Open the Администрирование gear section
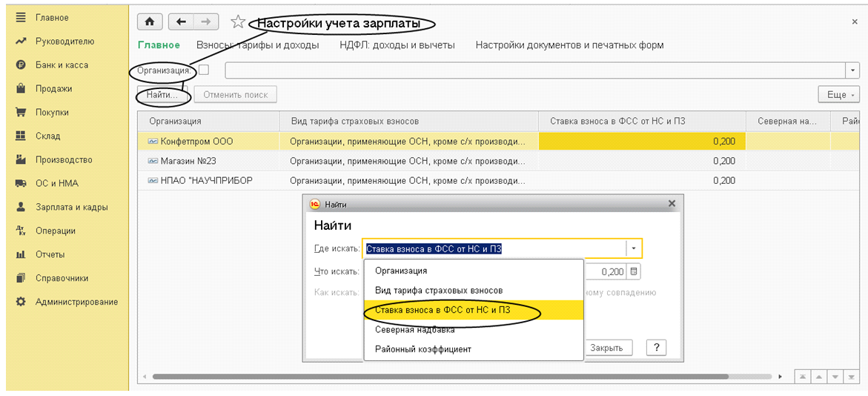Viewport: 868px width, 396px height. click(x=76, y=302)
